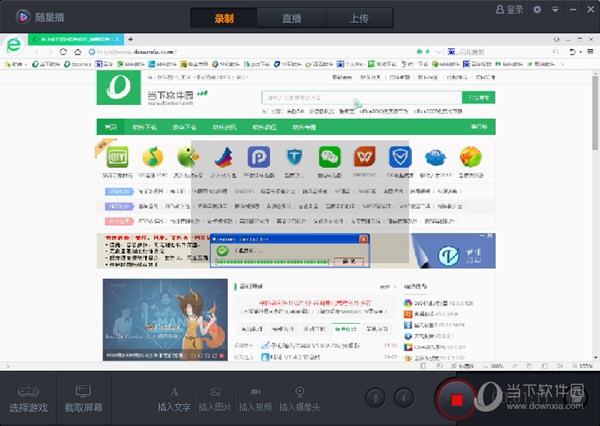The height and width of the screenshot is (426, 600).
Task: Click the blue checkmark shield app icon
Action: tap(400, 157)
